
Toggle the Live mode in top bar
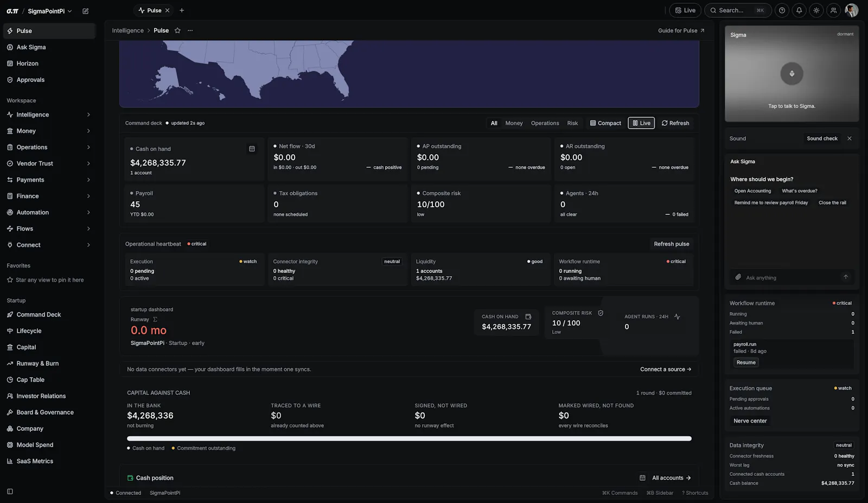(x=685, y=10)
